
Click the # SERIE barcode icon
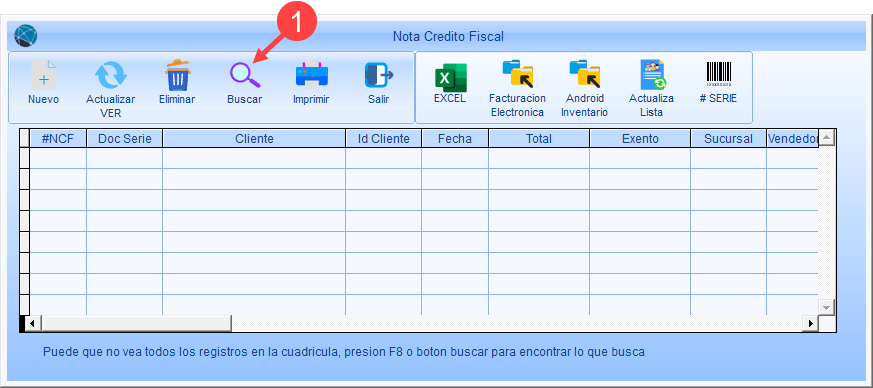click(719, 74)
